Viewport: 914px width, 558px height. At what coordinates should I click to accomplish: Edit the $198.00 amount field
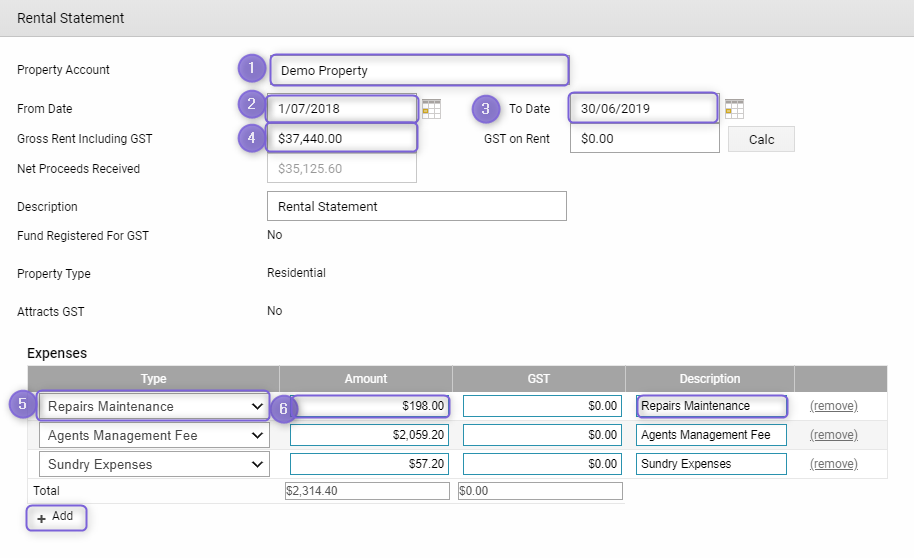[x=370, y=406]
